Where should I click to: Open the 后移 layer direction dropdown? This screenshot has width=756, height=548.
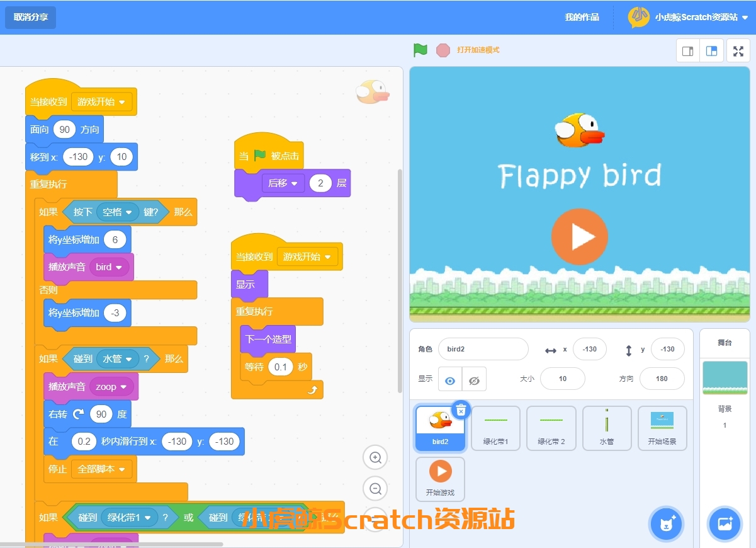click(283, 183)
